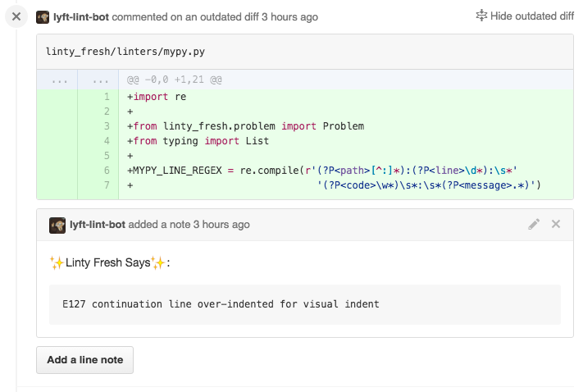This screenshot has height=392, width=583.
Task: Click the MYPY_LINE_REGEX assignment line
Action: [x=322, y=171]
